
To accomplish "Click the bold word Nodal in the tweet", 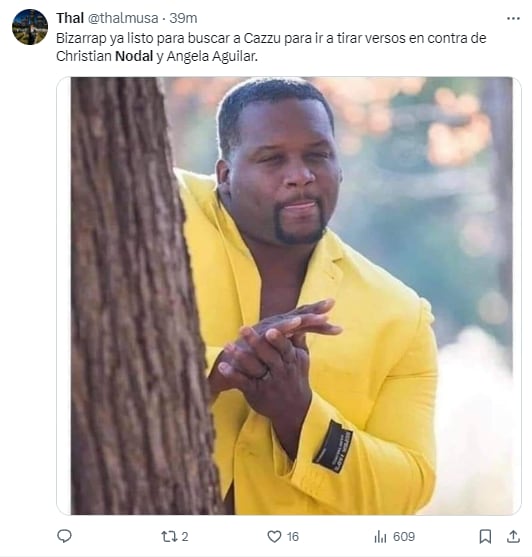I will 134,56.
